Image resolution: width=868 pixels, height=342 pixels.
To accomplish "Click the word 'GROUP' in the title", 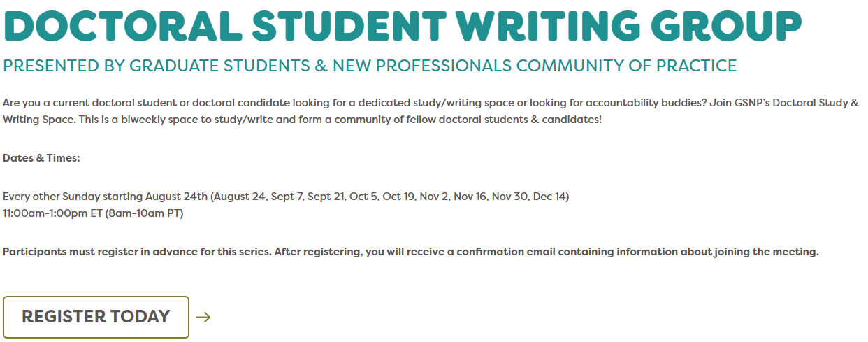I will point(727,26).
